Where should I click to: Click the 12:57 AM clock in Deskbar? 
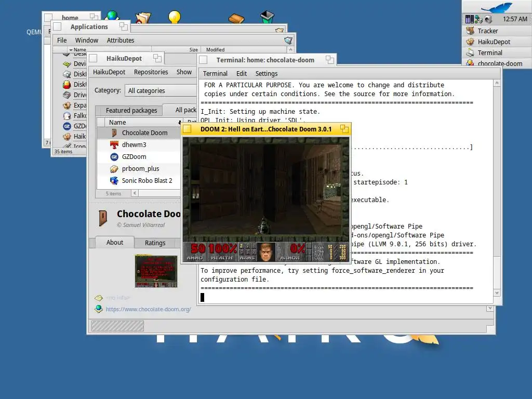(x=515, y=19)
